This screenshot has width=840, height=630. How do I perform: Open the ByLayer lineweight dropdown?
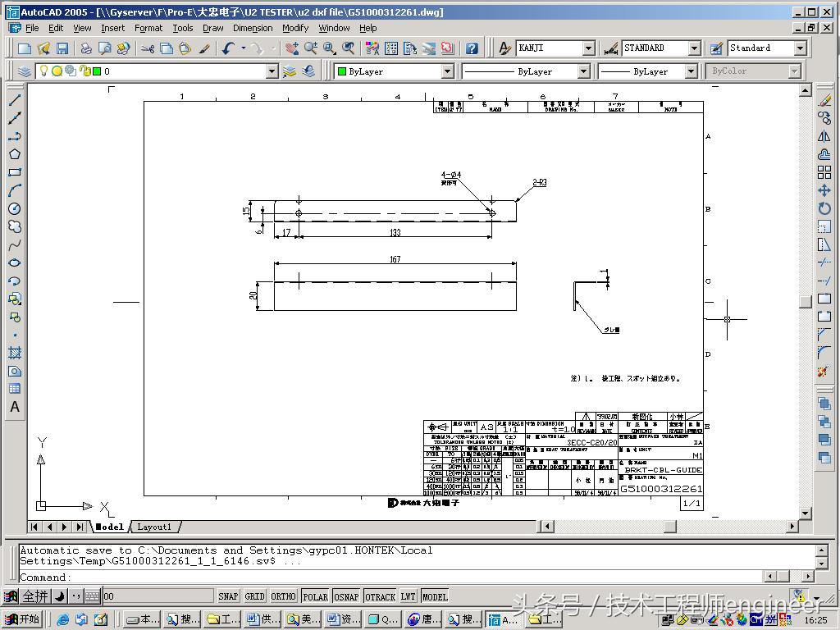click(691, 71)
